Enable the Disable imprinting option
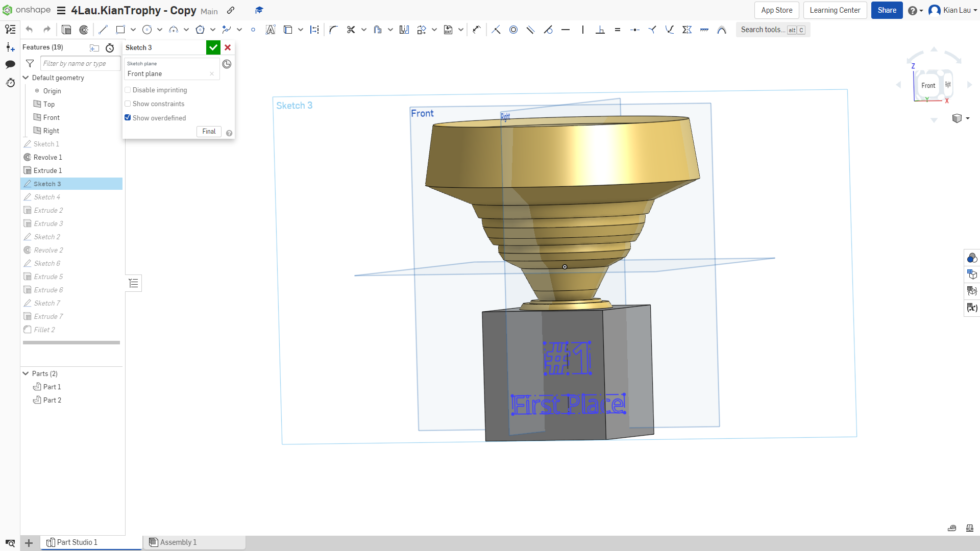Image resolution: width=980 pixels, height=551 pixels. [x=128, y=90]
